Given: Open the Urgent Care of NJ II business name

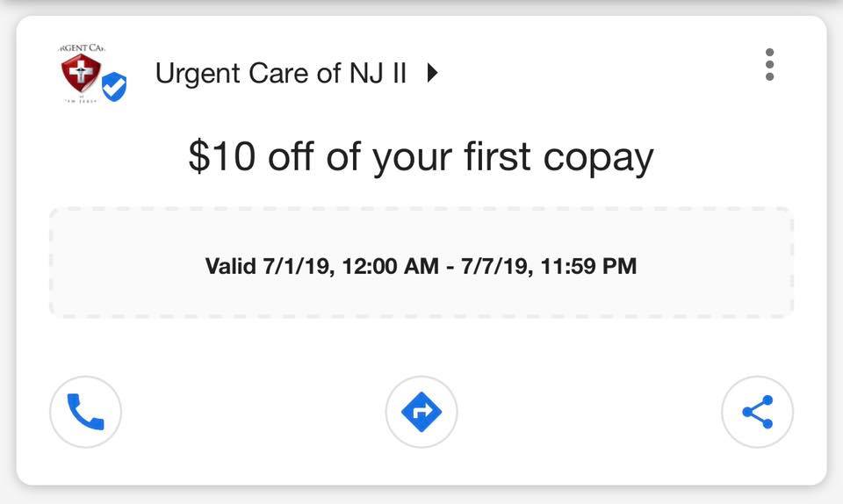Looking at the screenshot, I should pos(281,73).
